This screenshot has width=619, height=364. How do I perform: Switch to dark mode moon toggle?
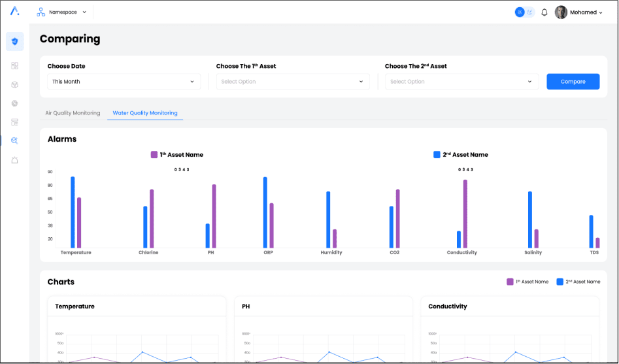pos(530,12)
